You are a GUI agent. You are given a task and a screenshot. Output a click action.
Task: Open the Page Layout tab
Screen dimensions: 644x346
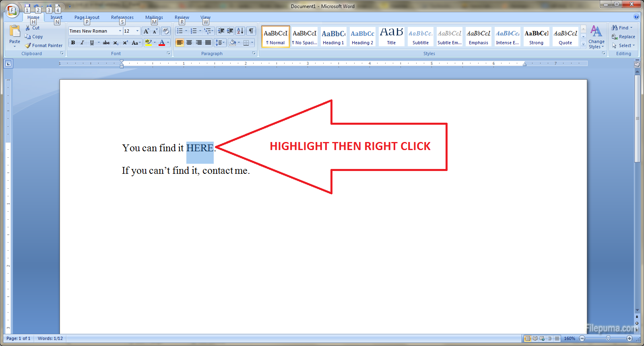click(x=87, y=17)
